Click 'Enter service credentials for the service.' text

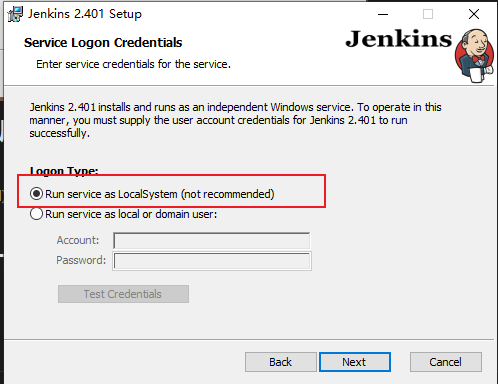tap(133, 64)
